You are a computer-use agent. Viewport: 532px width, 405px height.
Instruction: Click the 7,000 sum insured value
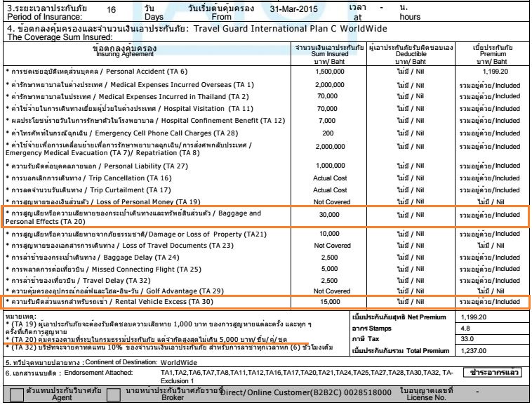tap(327, 121)
